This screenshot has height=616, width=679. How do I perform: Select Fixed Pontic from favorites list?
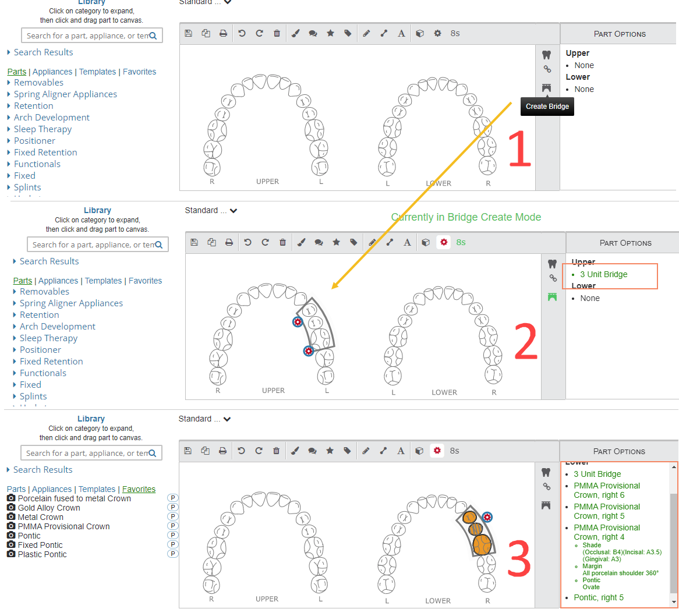(x=40, y=545)
